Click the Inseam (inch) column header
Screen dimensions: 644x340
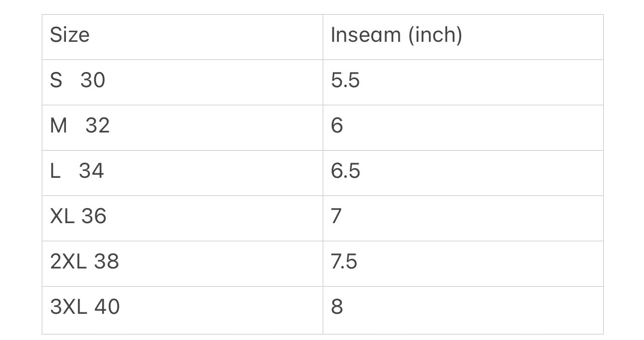(396, 35)
